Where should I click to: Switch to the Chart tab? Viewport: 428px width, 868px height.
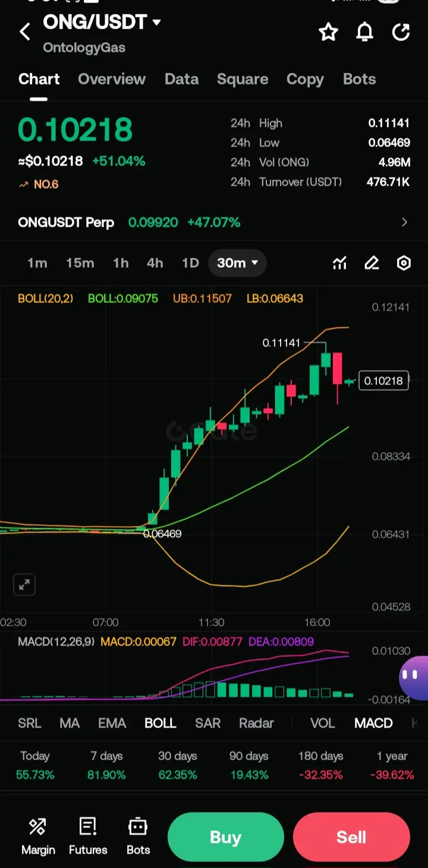(39, 79)
